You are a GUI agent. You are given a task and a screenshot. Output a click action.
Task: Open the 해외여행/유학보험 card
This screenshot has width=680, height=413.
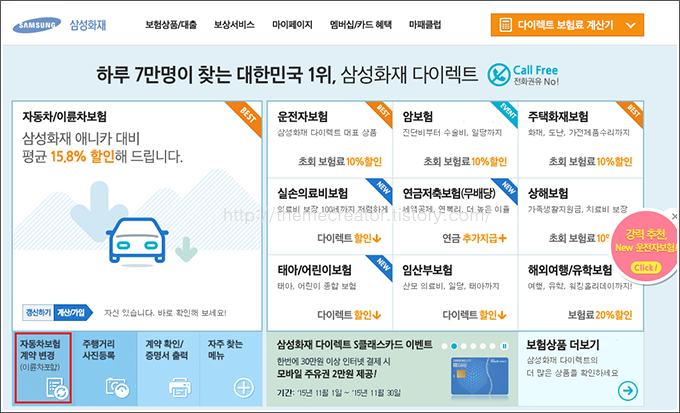(x=581, y=293)
